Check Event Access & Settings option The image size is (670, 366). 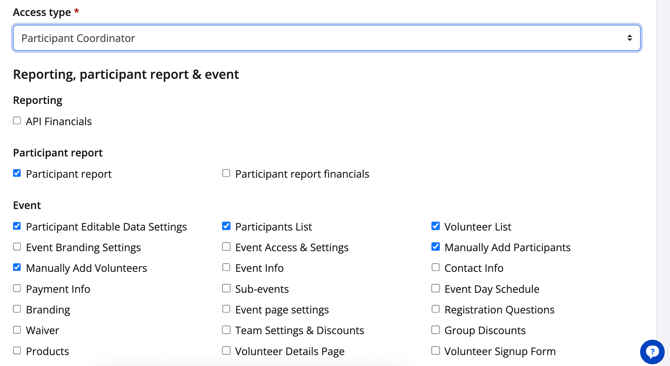226,247
